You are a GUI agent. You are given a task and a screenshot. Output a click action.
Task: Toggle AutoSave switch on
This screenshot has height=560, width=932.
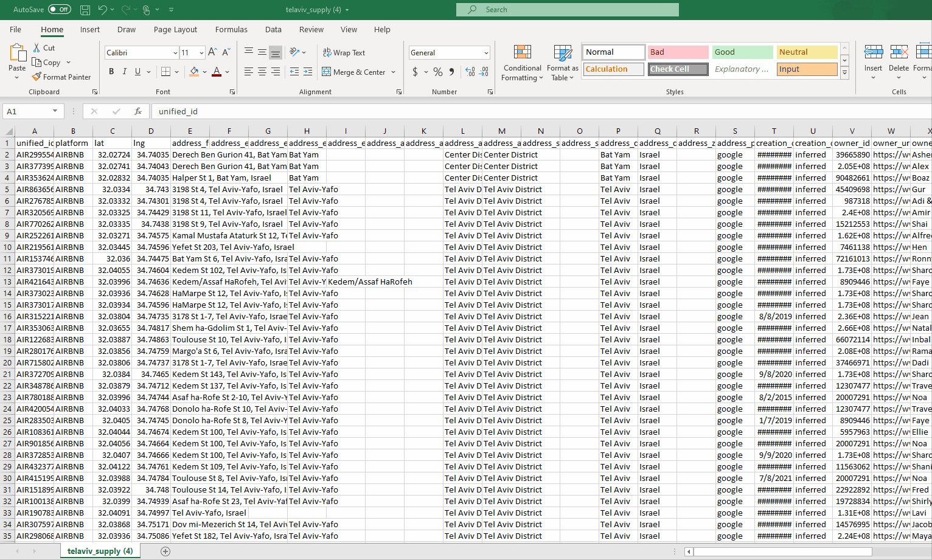(60, 10)
